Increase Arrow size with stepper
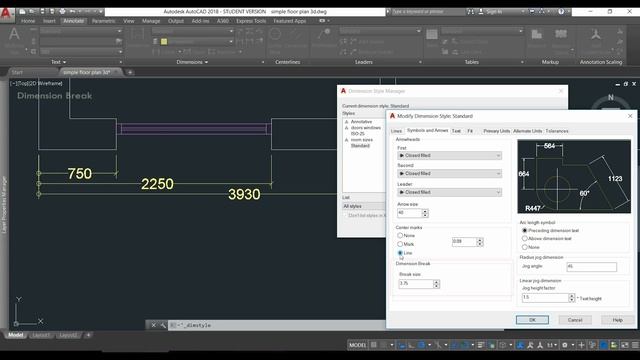Viewport: 640px width, 360px height. click(x=425, y=211)
